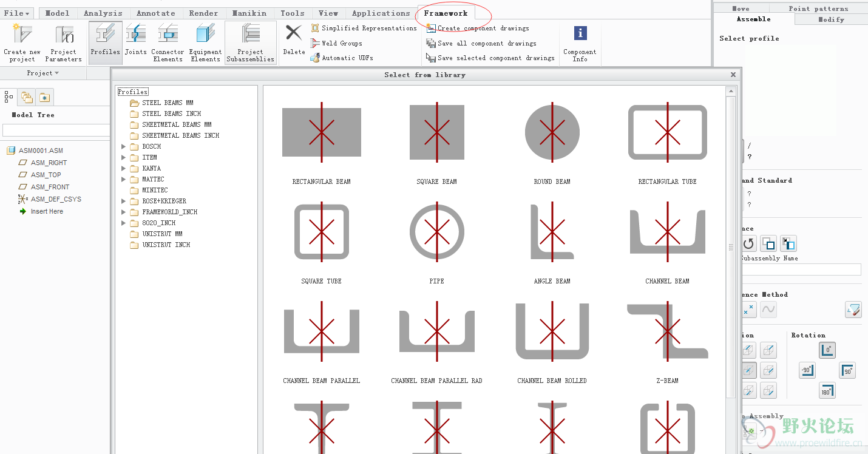Viewport: 868px width, 454px height.
Task: Open the Project group dropdown
Action: (x=43, y=73)
